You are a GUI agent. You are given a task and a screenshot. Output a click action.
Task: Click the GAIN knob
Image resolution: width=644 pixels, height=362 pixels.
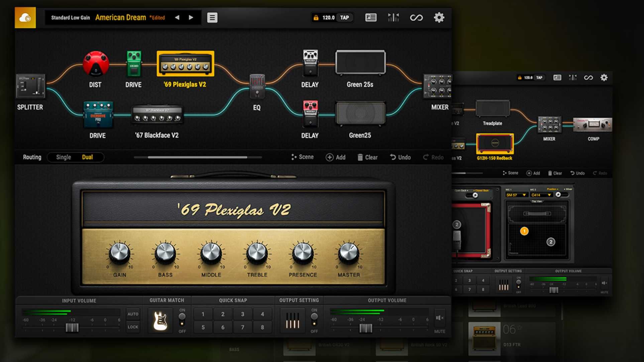(x=119, y=253)
